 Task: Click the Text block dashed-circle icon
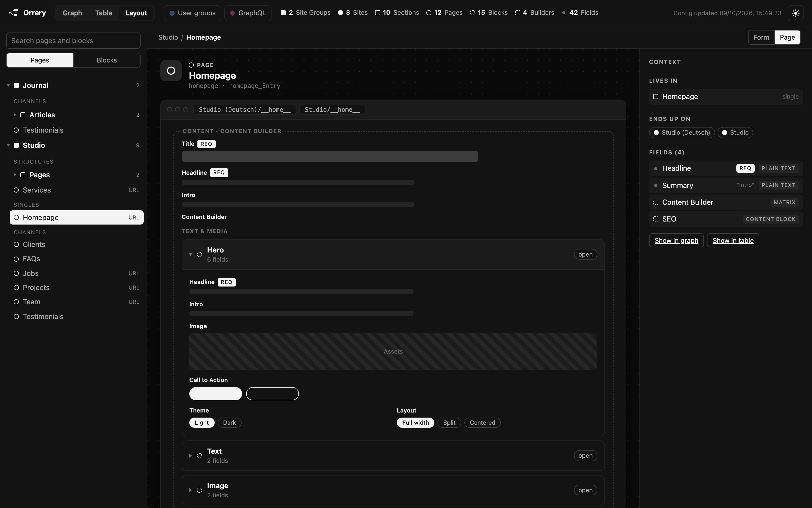click(199, 456)
